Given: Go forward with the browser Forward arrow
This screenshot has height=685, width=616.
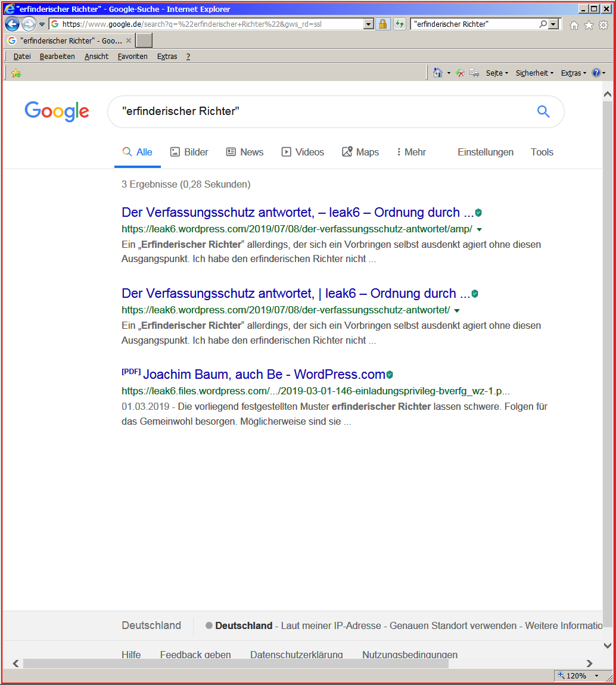Looking at the screenshot, I should pos(29,24).
